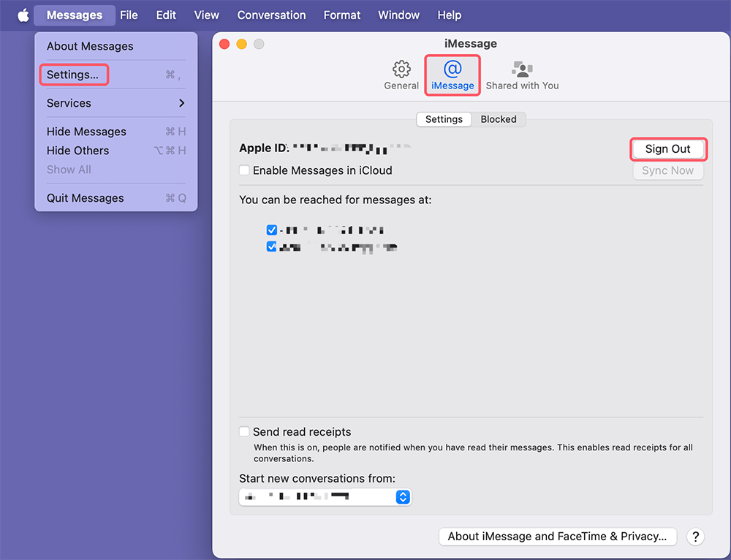Viewport: 731px width, 560px height.
Task: Open the Format menu
Action: point(342,15)
